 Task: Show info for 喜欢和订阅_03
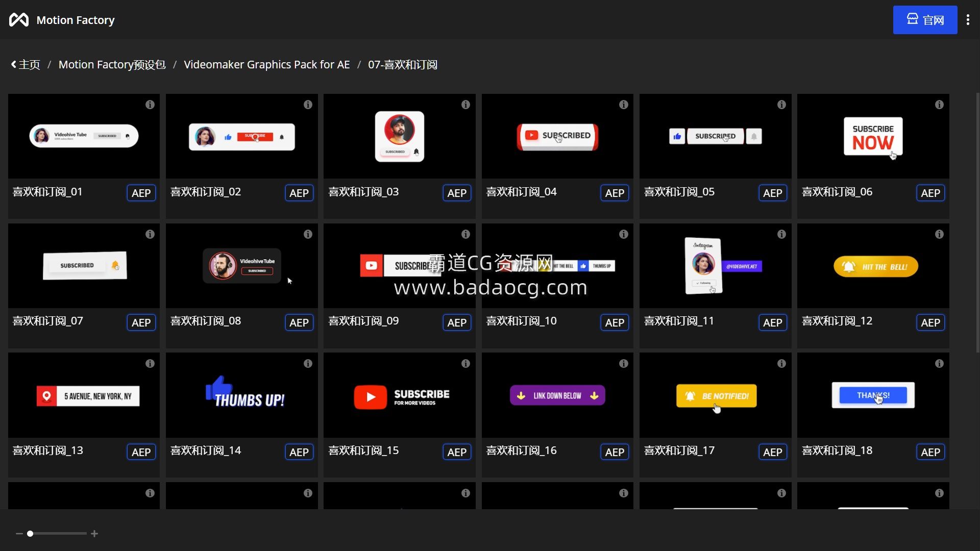click(465, 105)
